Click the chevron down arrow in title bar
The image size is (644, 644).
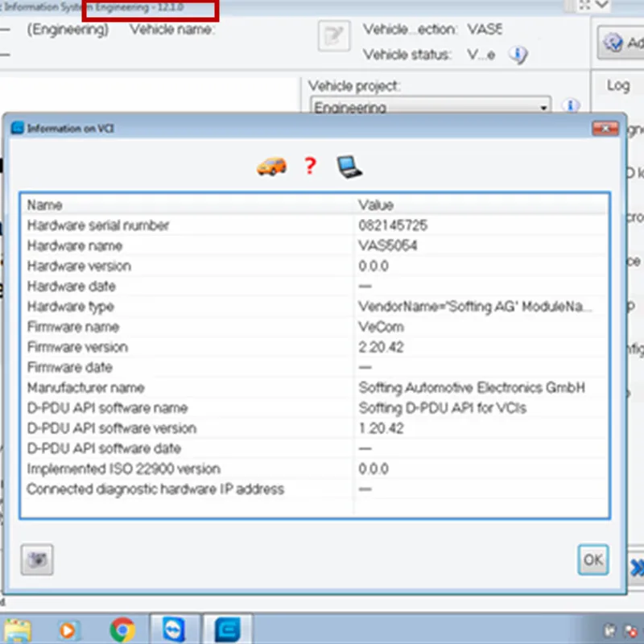(601, 4)
